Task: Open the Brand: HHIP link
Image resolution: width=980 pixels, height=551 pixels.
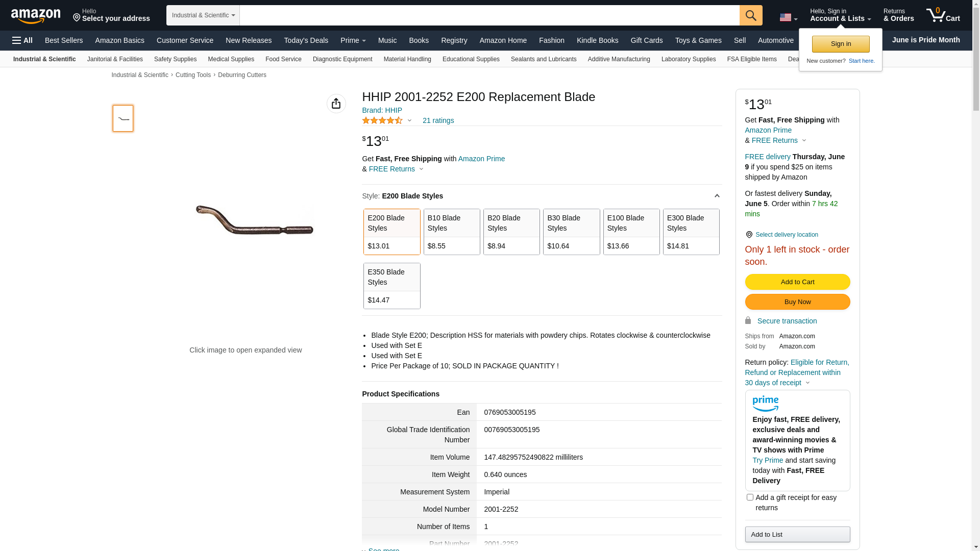Action: 382,110
